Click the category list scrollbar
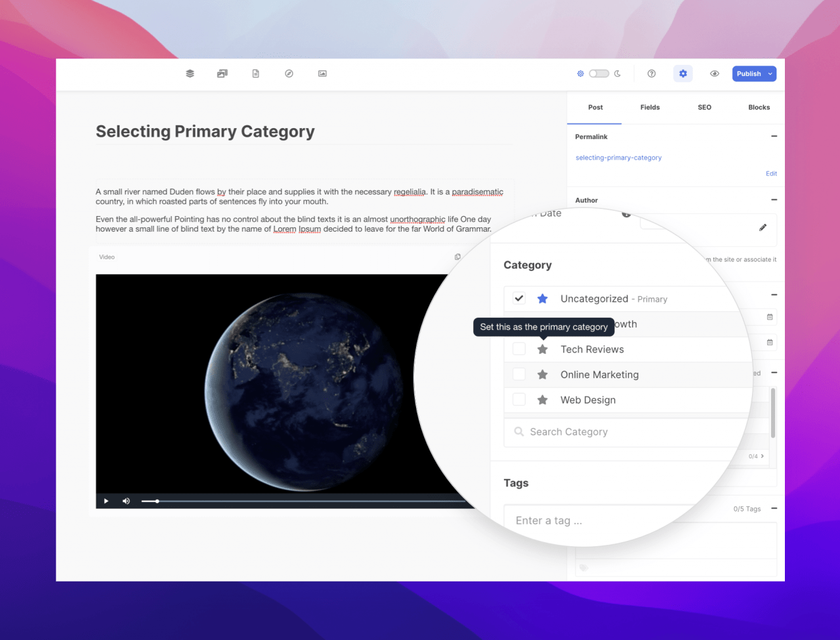 tap(773, 413)
